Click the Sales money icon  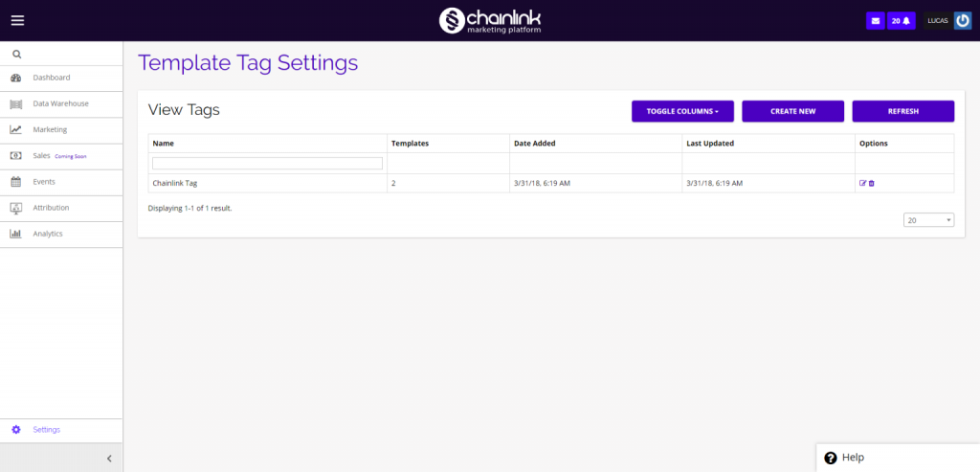[16, 156]
